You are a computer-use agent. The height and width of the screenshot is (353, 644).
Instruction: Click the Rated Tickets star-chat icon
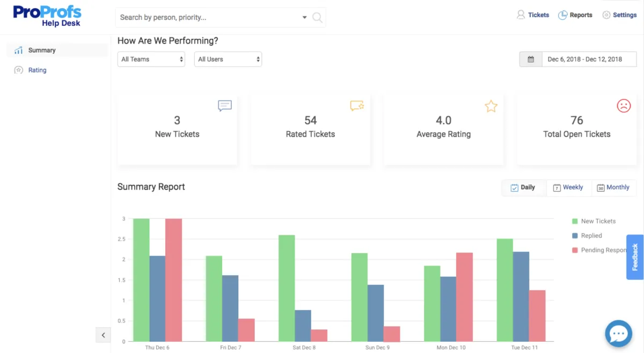pyautogui.click(x=357, y=105)
